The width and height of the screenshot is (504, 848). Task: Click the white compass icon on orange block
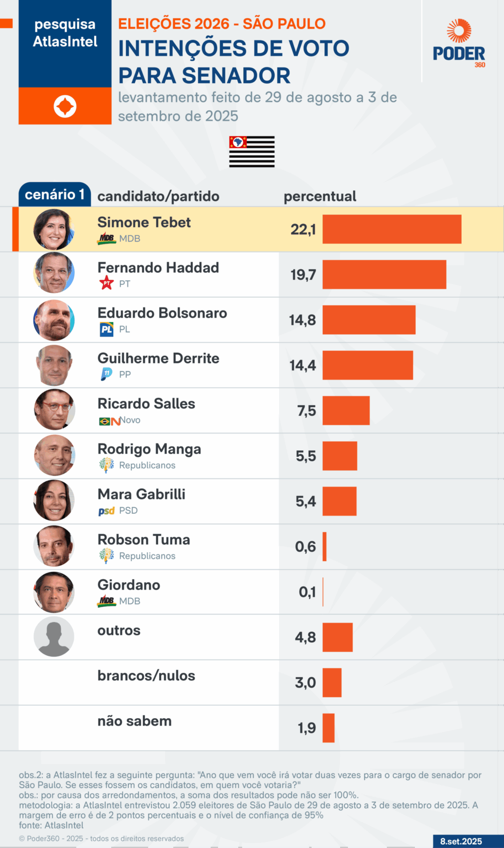65,106
